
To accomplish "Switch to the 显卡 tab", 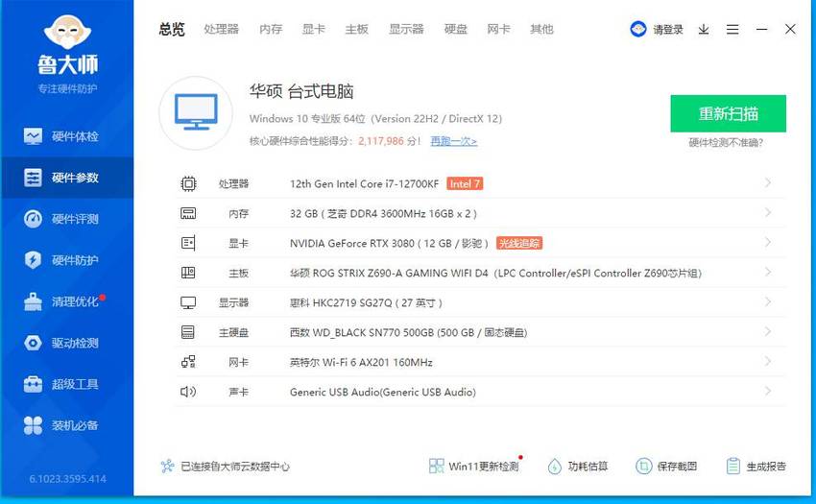I will pos(314,29).
